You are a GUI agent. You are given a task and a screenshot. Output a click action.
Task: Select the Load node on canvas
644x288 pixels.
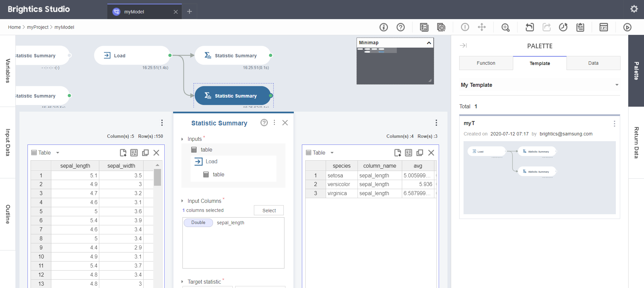click(x=132, y=55)
